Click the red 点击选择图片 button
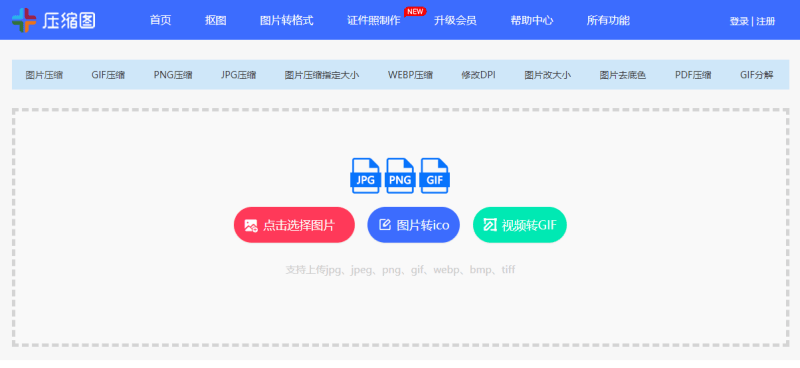800x368 pixels. tap(294, 225)
